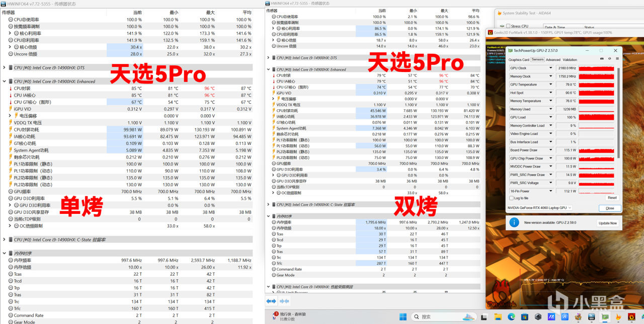Click the GPU-Z title bar app icon
Screen dimensions: 644x324
510,50
